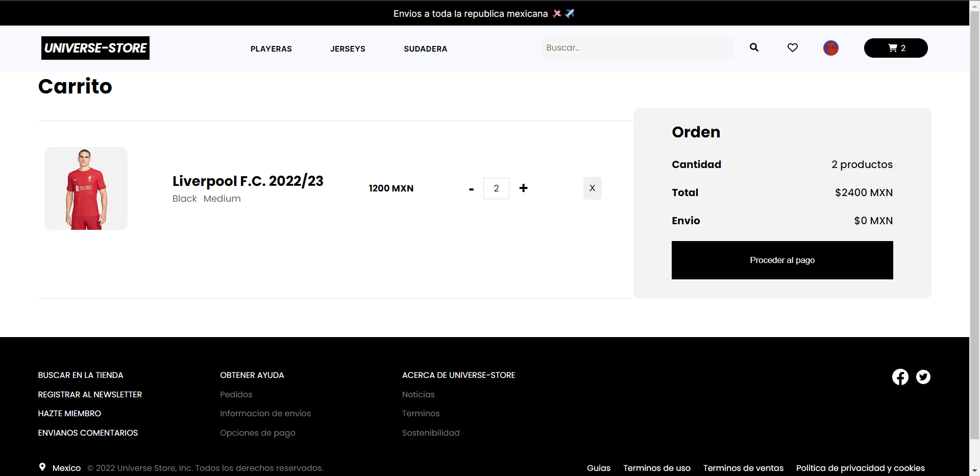Click the quantity input showing 2
This screenshot has height=476, width=980.
coord(496,188)
